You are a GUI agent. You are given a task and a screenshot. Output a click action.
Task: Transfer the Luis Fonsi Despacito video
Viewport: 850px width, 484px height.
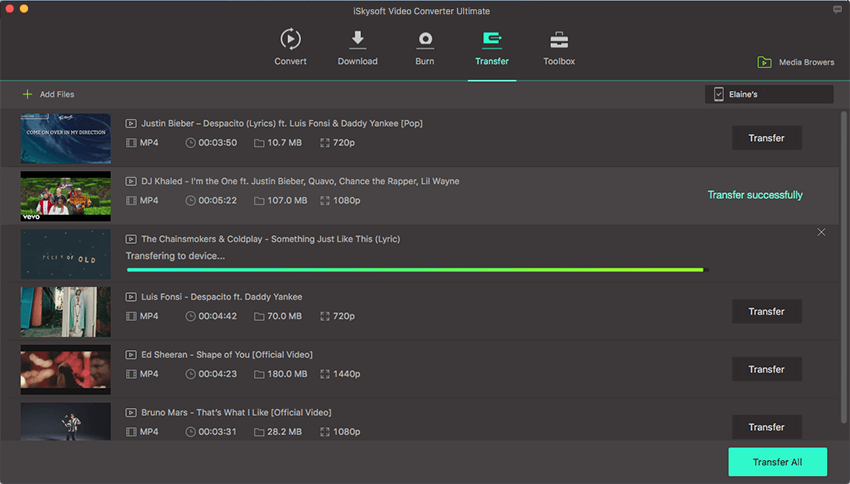[x=766, y=311]
